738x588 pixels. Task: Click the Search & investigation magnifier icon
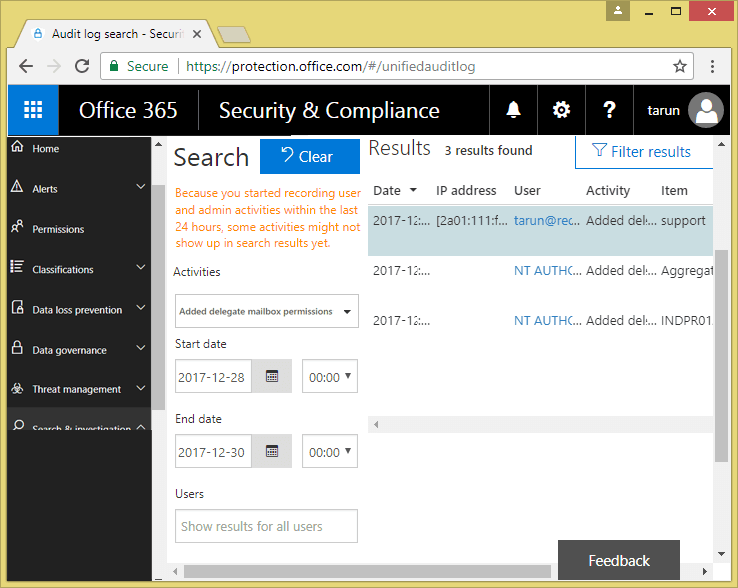coord(18,425)
